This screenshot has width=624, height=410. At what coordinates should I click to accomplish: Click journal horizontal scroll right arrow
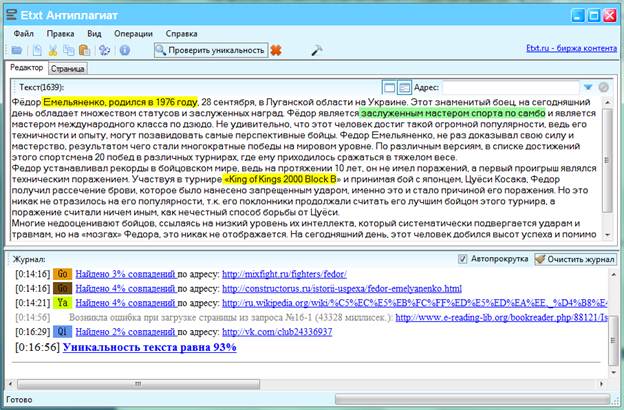(x=601, y=384)
